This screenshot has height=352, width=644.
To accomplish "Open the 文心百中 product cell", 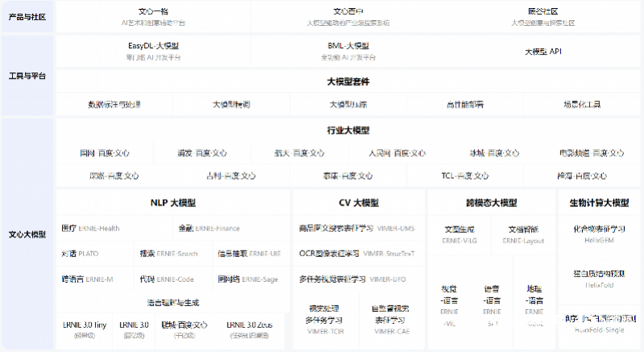I will 349,17.
